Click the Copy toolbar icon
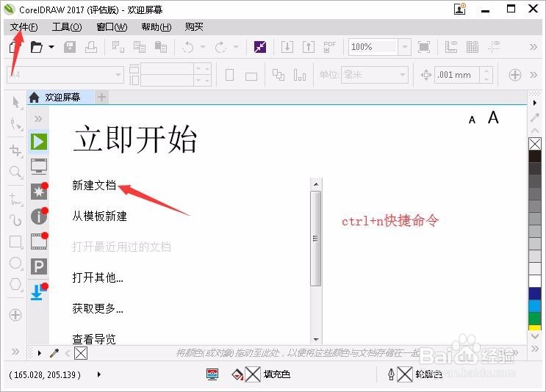The height and width of the screenshot is (392, 546). (140, 46)
